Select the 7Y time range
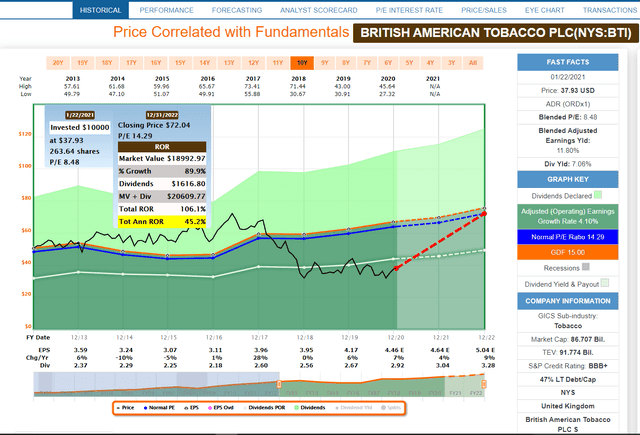The height and width of the screenshot is (435, 640). 367,63
